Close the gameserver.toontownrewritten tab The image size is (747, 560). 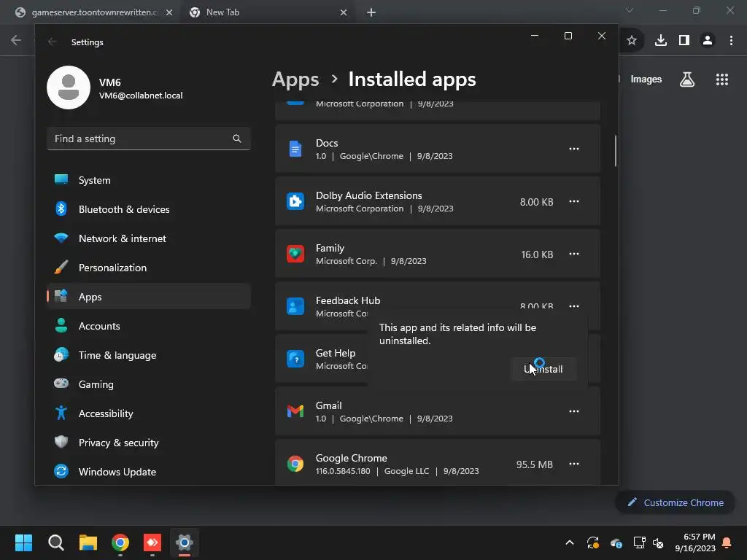[169, 12]
